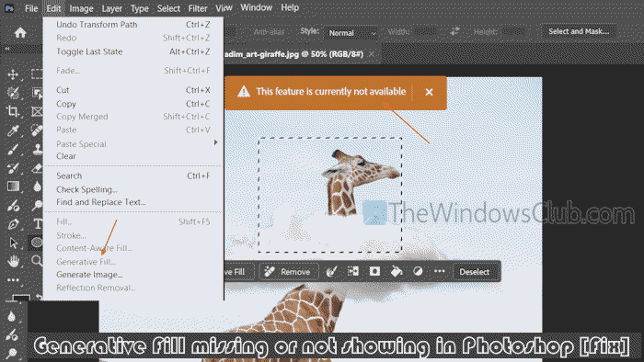Select the Clone Stamp tool

(38, 149)
